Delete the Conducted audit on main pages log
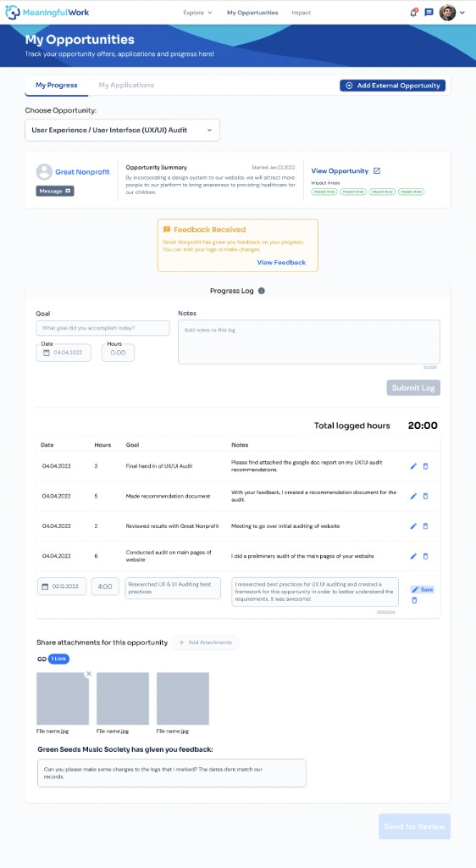This screenshot has height=868, width=476. coord(425,556)
